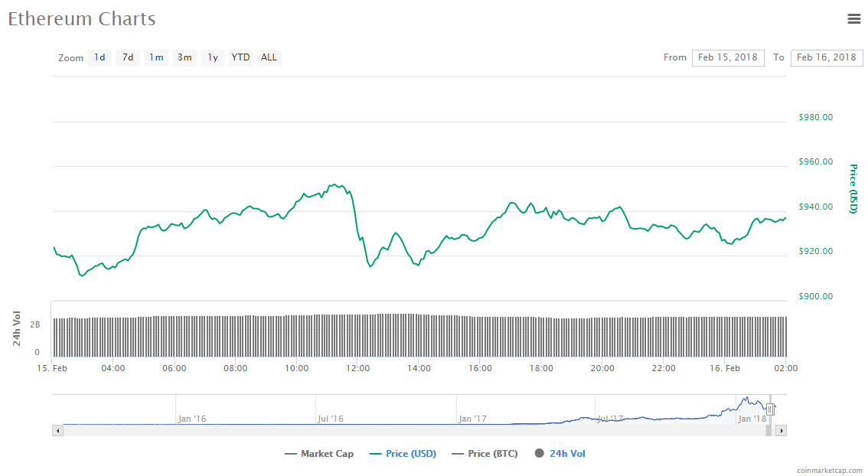Click the right arrow of the range scrollbar
Viewport: 868px width, 476px height.
point(782,430)
